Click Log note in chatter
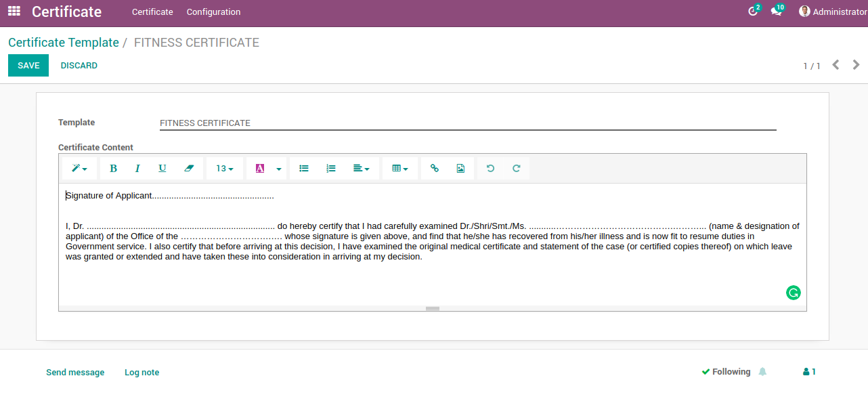 coord(142,373)
